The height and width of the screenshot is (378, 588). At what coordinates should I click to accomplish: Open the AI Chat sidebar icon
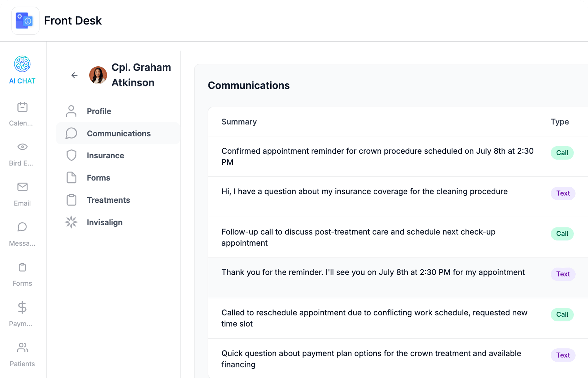pos(22,64)
